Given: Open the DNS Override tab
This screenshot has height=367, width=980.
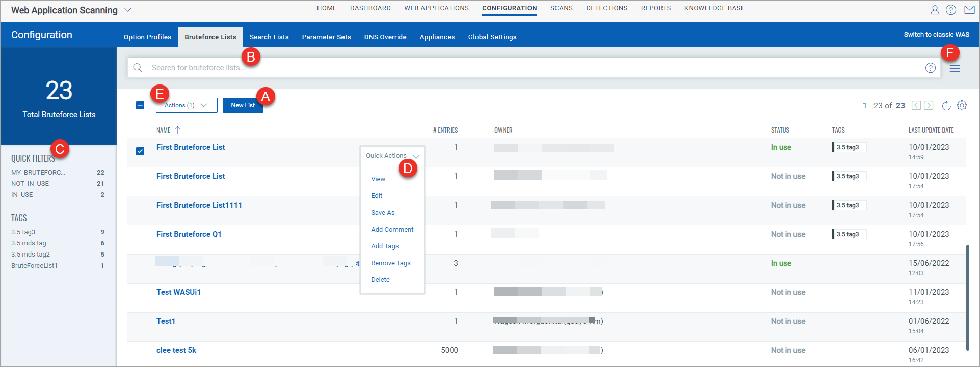Looking at the screenshot, I should coord(385,37).
